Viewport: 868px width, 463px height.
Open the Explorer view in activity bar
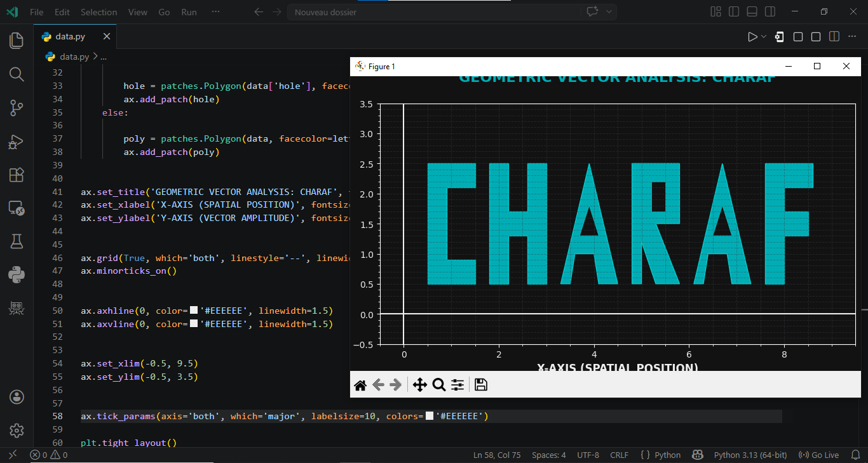point(17,41)
